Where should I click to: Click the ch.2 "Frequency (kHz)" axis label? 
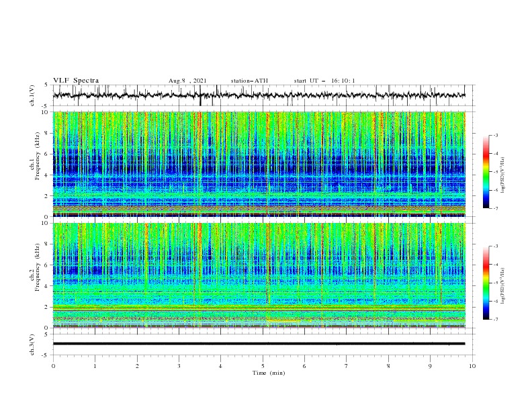[x=37, y=267]
